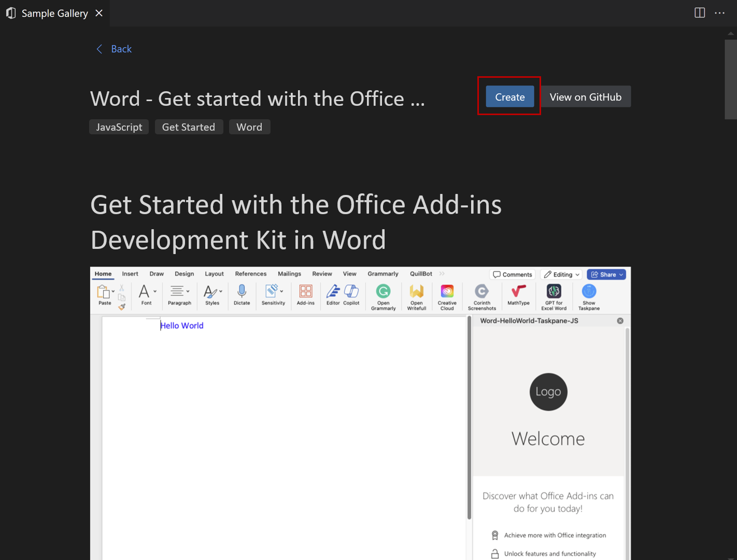The image size is (737, 560).
Task: Click the lock icon beside 'Unlock features'
Action: pos(495,554)
